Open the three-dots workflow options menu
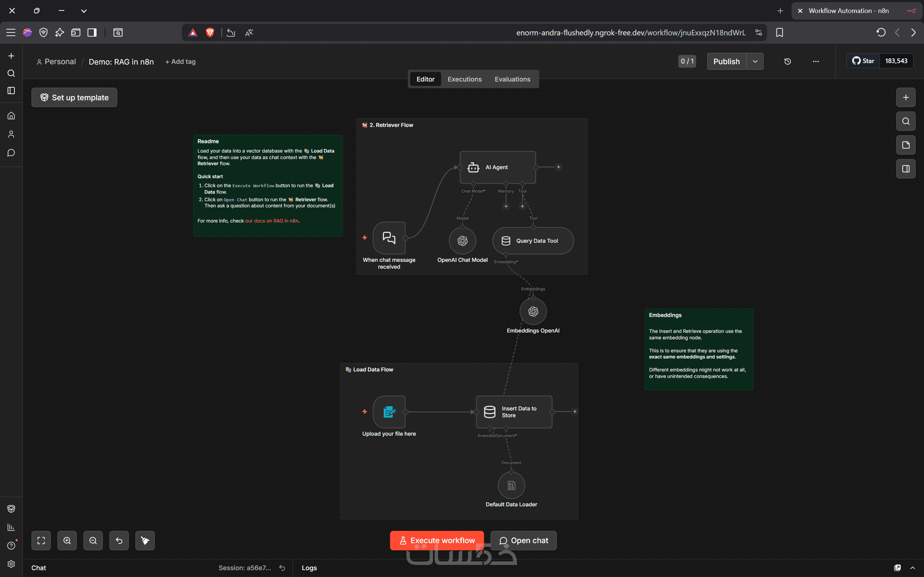924x577 pixels. point(816,61)
